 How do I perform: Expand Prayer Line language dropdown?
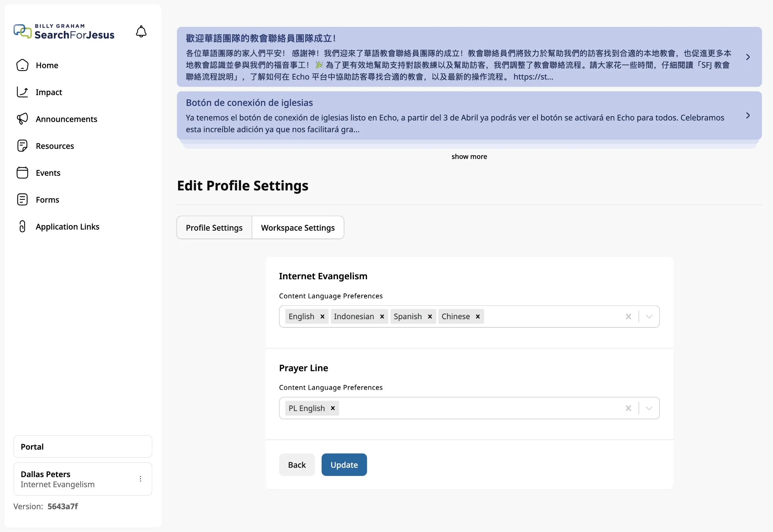(649, 408)
